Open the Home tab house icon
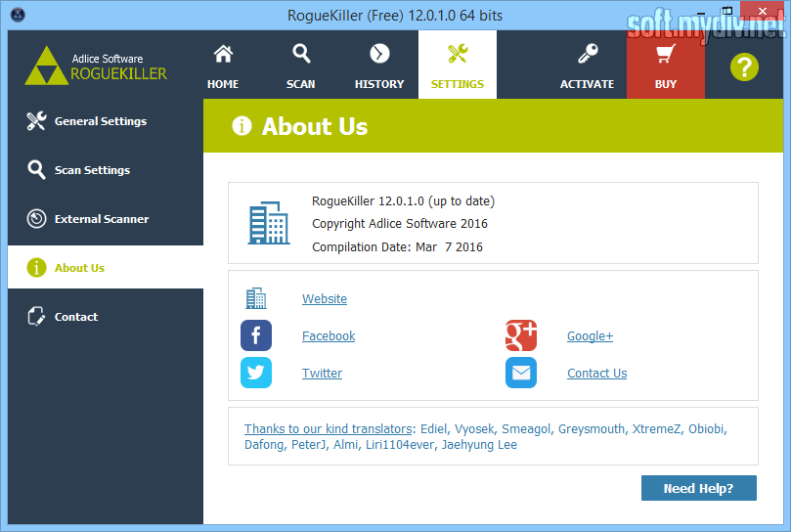Screen dimensions: 791x532 [223, 54]
